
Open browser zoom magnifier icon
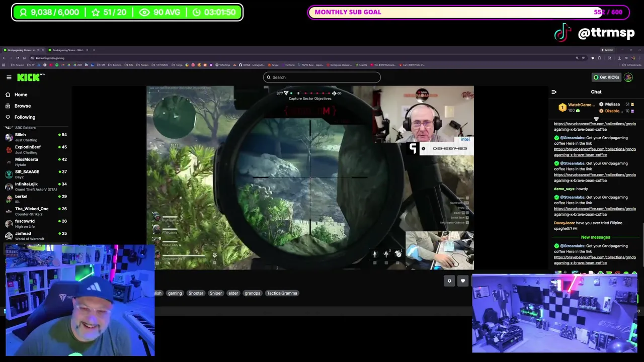point(577,58)
